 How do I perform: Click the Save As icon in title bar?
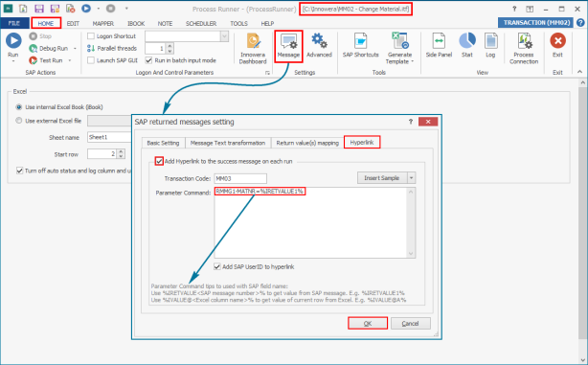click(x=55, y=9)
